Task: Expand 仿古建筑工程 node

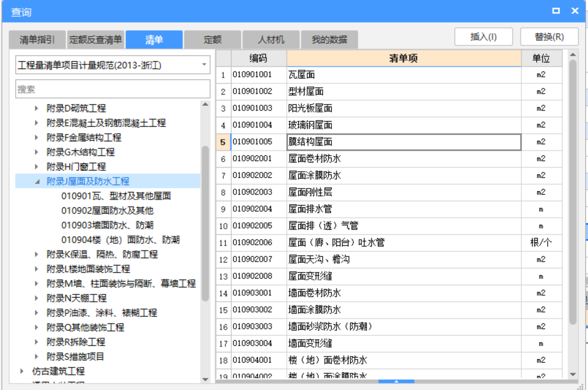Action: 22,371
